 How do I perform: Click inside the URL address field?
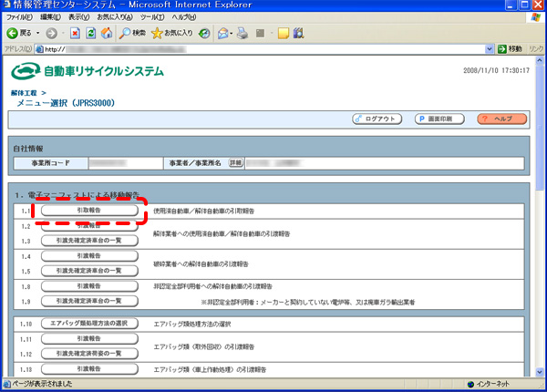264,49
